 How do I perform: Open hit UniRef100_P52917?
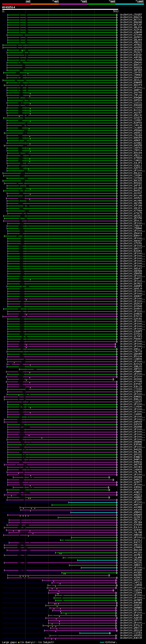click(x=131, y=53)
